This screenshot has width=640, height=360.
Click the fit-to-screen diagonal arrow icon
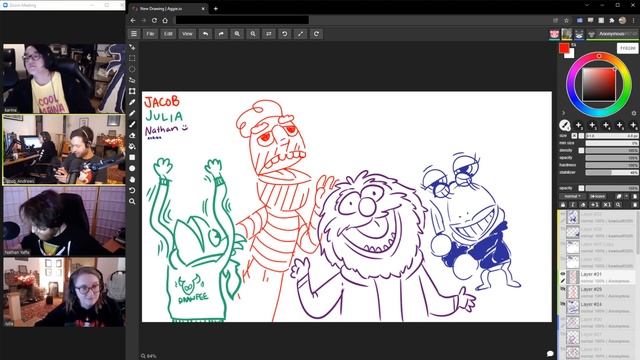pos(300,34)
